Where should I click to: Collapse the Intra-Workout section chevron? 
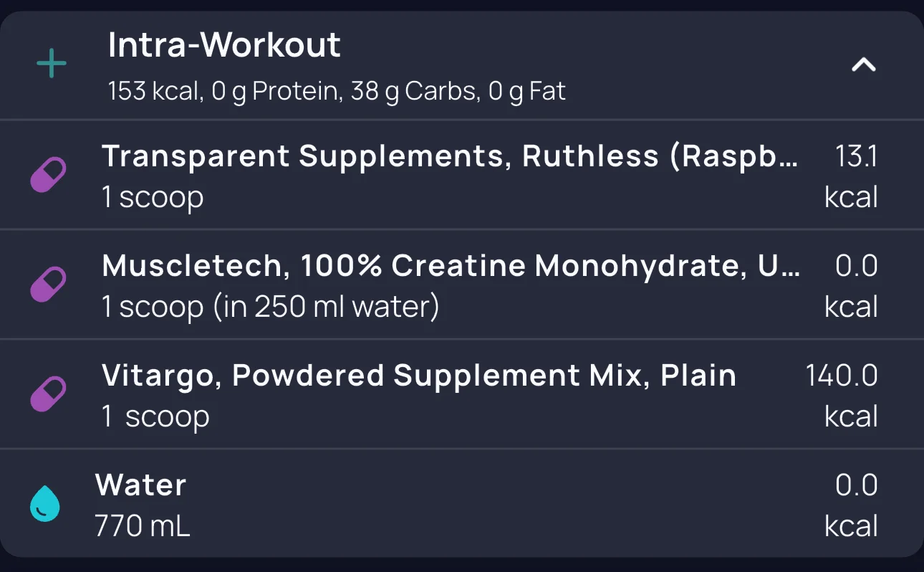pyautogui.click(x=863, y=65)
